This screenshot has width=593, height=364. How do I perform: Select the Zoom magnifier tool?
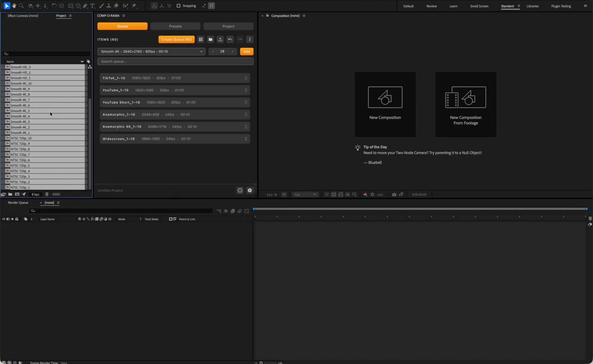click(x=21, y=6)
